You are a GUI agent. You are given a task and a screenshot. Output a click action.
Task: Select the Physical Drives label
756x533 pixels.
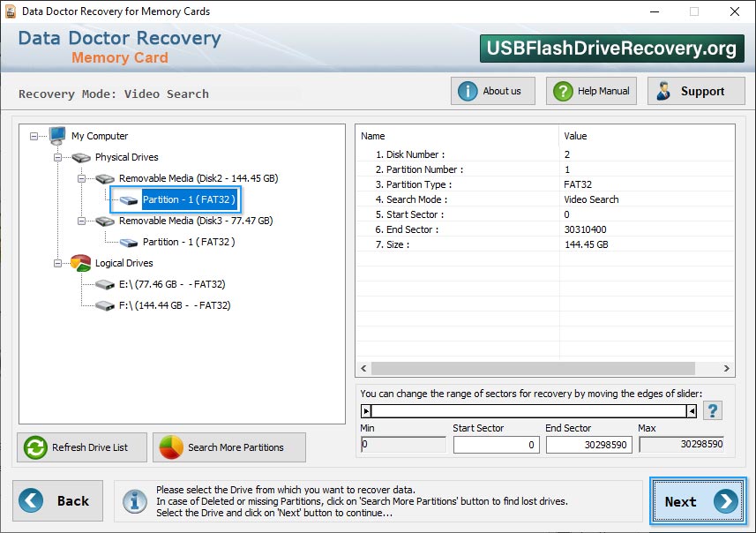127,157
